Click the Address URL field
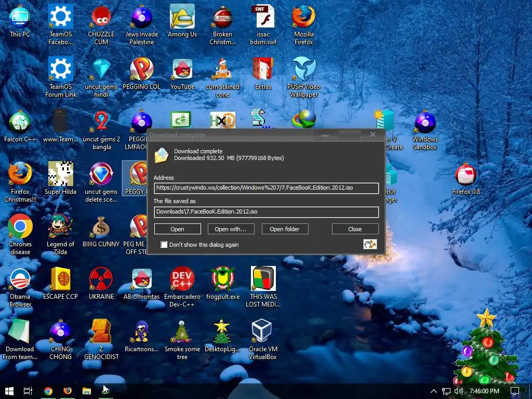The width and height of the screenshot is (532, 399). [x=267, y=188]
